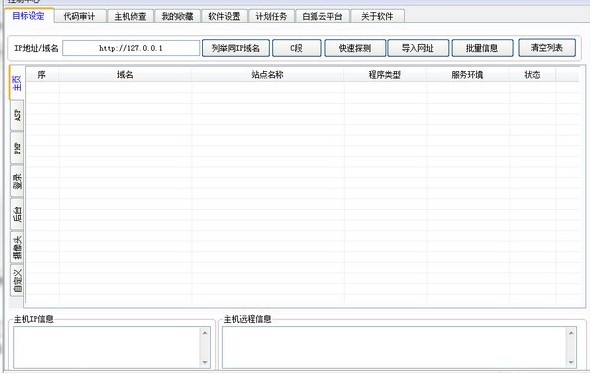Open the 软件设置 tab

pos(225,16)
